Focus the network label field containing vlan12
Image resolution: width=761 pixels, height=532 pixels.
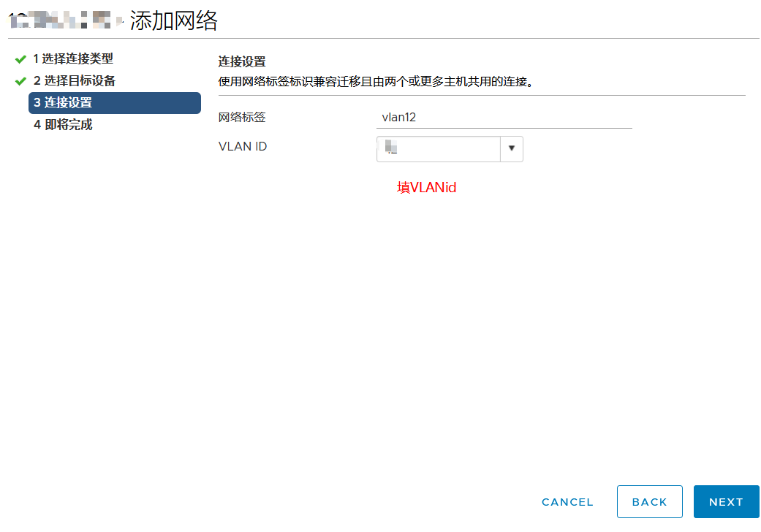(504, 118)
